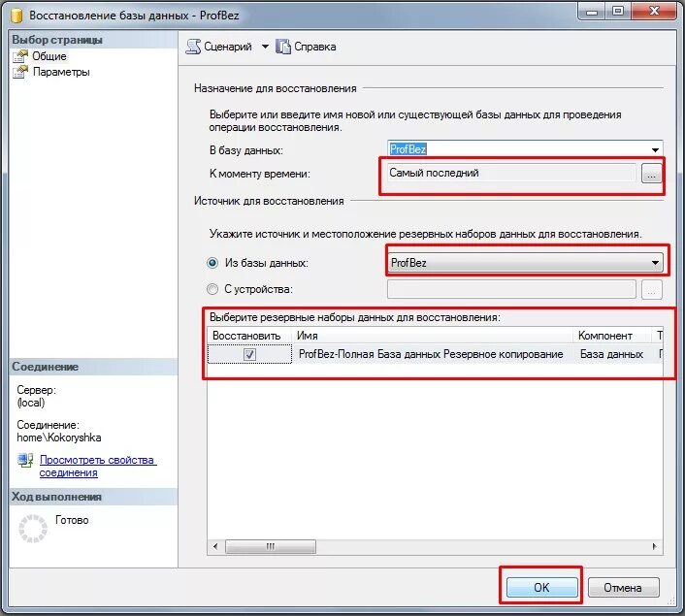Open 'Просмотреть свойства соединения' link
This screenshot has height=616, width=685.
click(98, 467)
